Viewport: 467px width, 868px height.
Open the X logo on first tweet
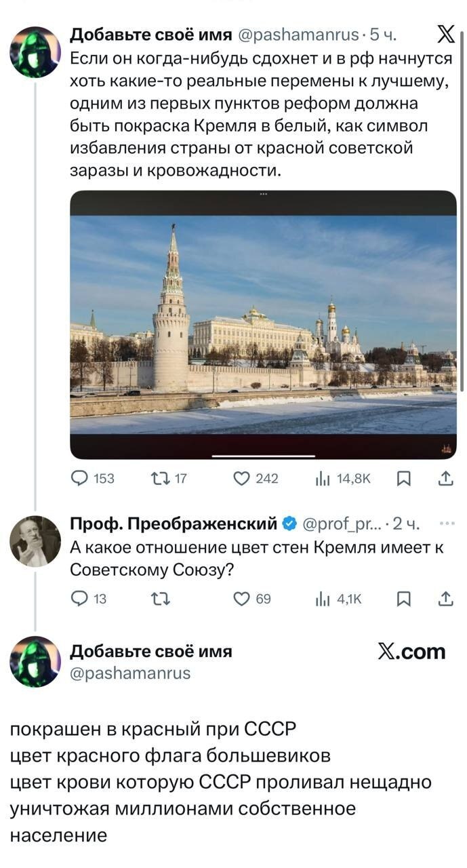tap(445, 34)
